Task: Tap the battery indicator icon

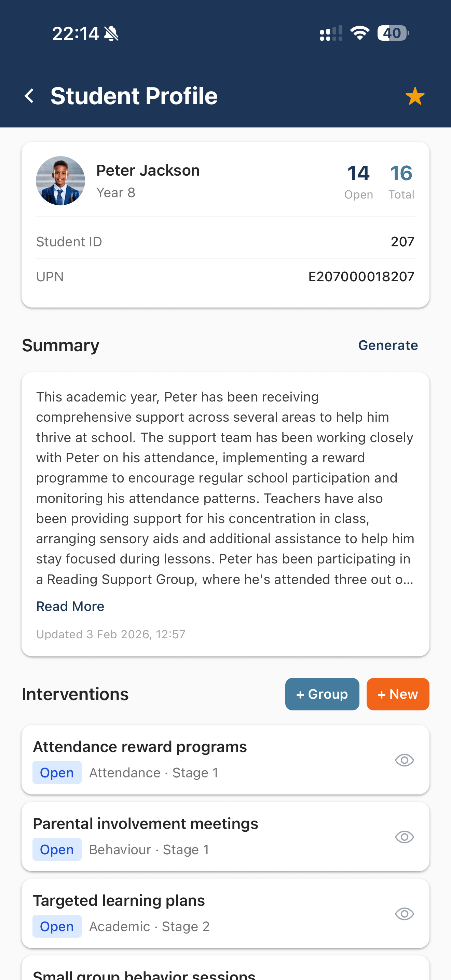Action: pos(393,33)
